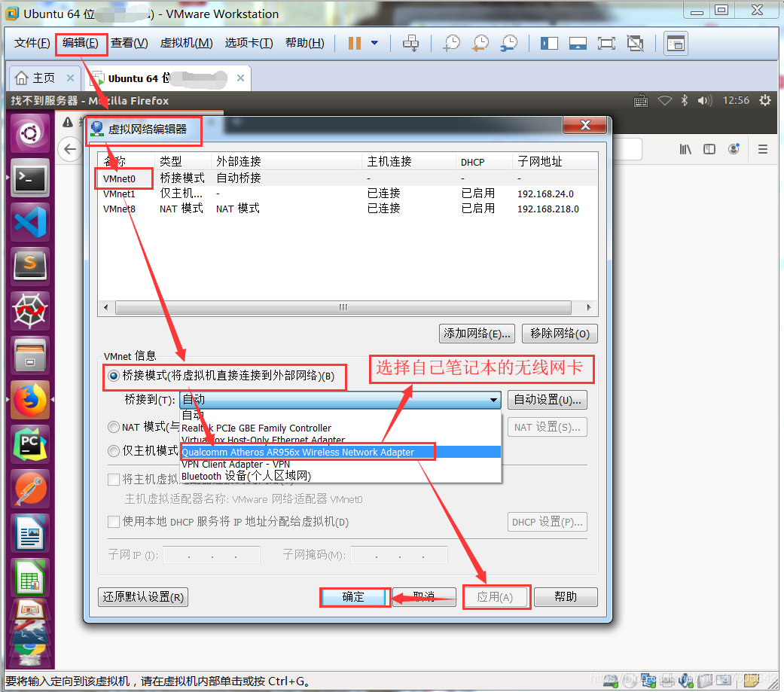Click the network list's left scroll arrow
Image resolution: width=784 pixels, height=692 pixels.
coord(105,307)
